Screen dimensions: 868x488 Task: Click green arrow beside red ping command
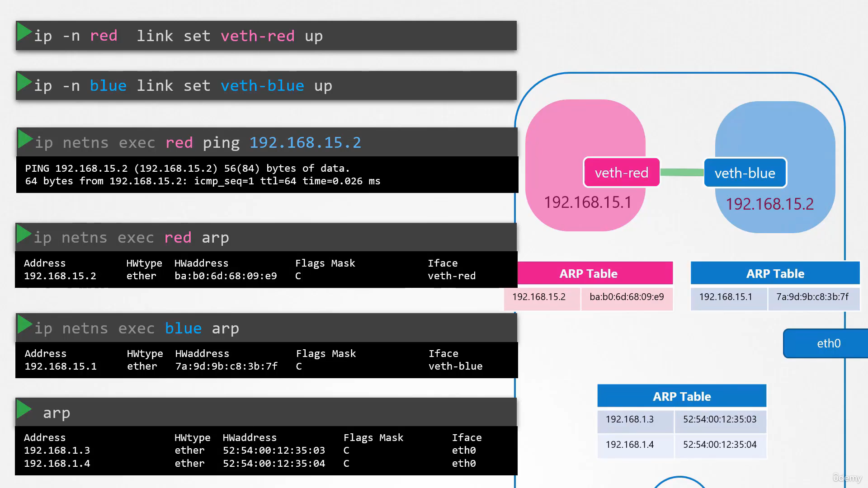(25, 139)
